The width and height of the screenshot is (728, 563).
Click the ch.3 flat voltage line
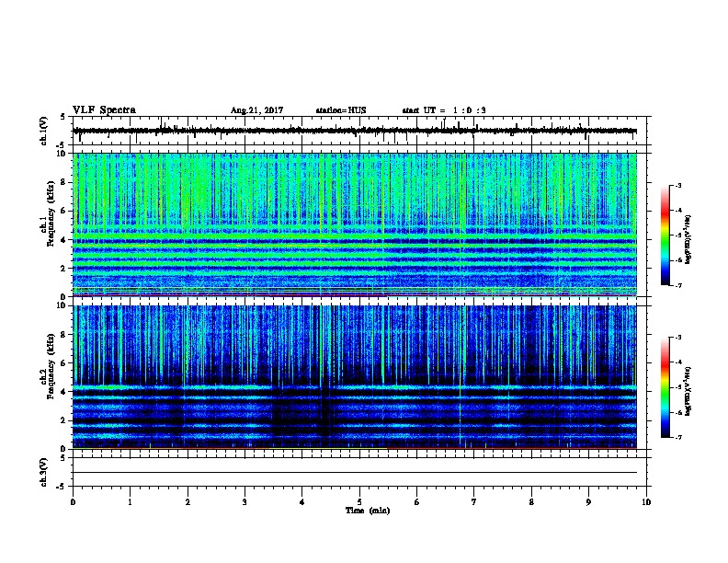(355, 473)
